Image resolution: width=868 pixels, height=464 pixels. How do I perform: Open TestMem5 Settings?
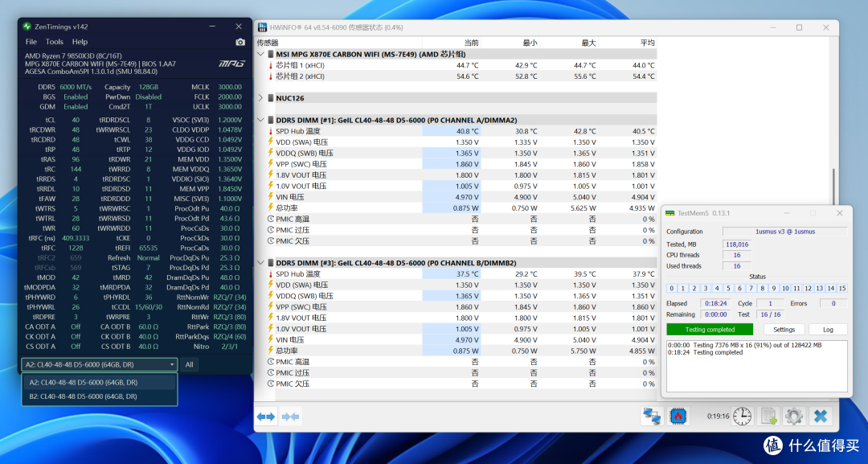[x=784, y=330]
